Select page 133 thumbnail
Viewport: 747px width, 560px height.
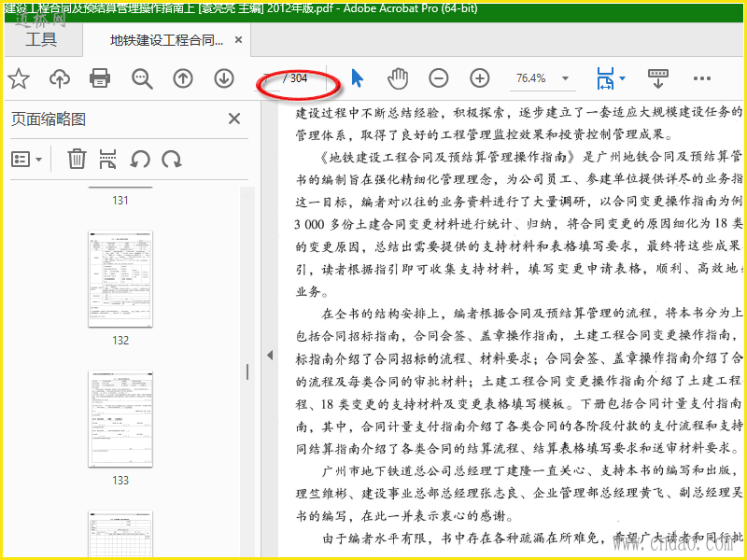(x=120, y=419)
